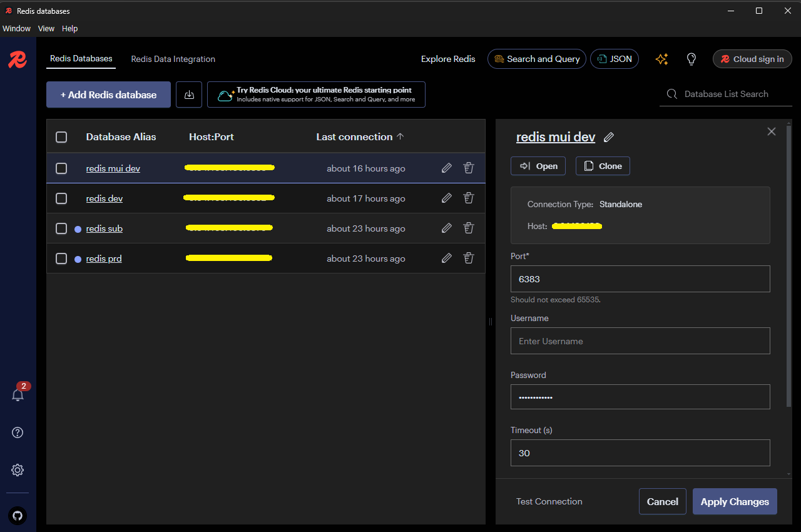Image resolution: width=801 pixels, height=532 pixels.
Task: Delete redis mui dev row trash icon
Action: click(x=468, y=168)
